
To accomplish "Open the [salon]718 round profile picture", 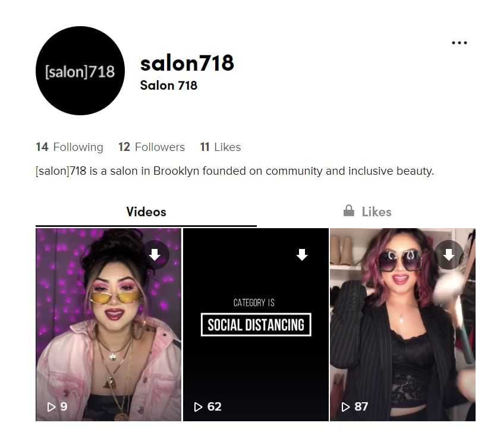I will tap(80, 71).
